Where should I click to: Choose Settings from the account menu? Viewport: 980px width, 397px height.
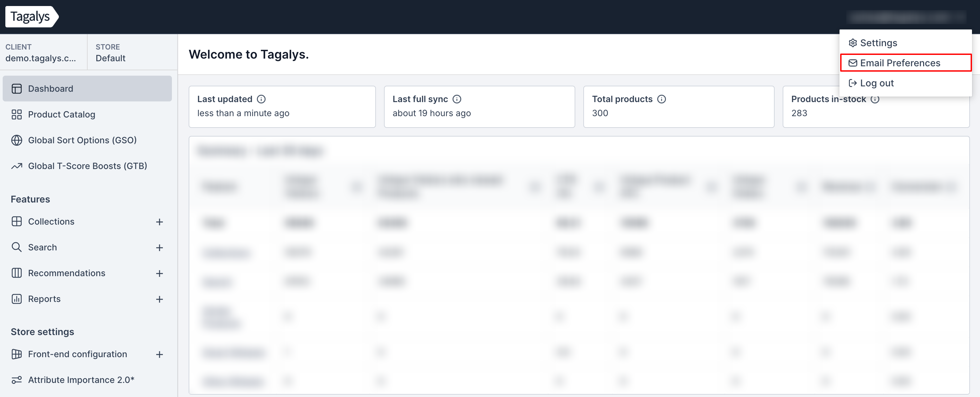[x=905, y=43]
